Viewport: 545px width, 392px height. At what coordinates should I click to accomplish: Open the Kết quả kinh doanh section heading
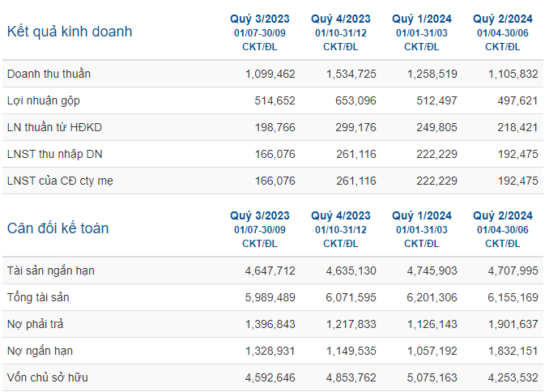tap(70, 32)
